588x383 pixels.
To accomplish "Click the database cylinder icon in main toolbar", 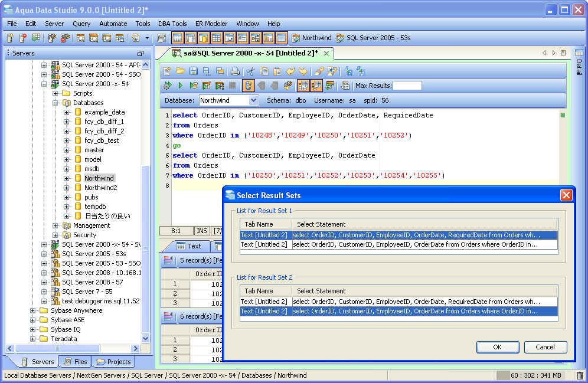I will pos(203,38).
